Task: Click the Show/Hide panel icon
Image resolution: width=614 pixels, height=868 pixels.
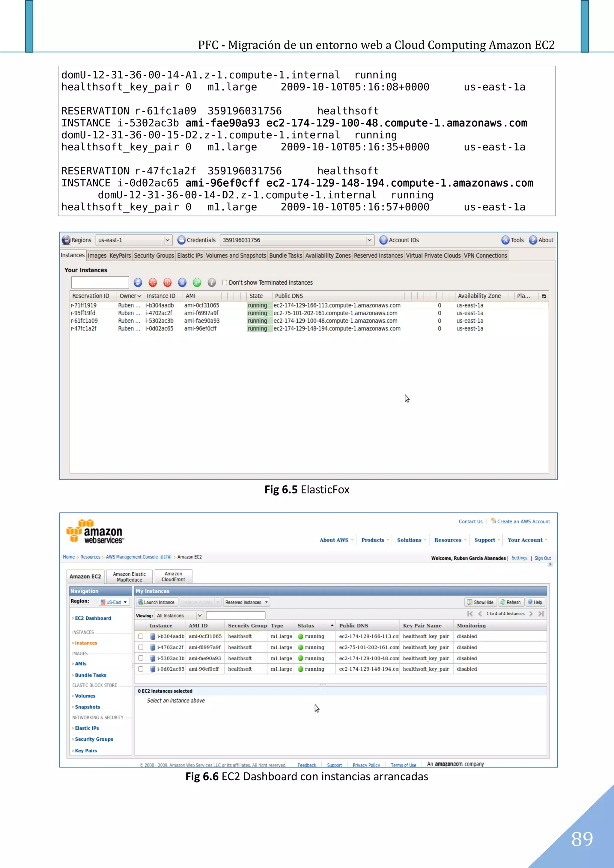Action: click(x=469, y=602)
